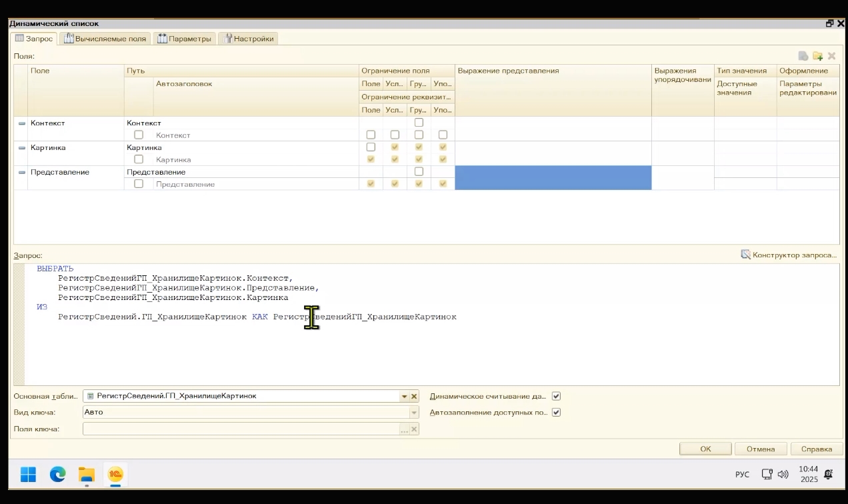
Task: Open the Параметры tab
Action: pos(185,39)
